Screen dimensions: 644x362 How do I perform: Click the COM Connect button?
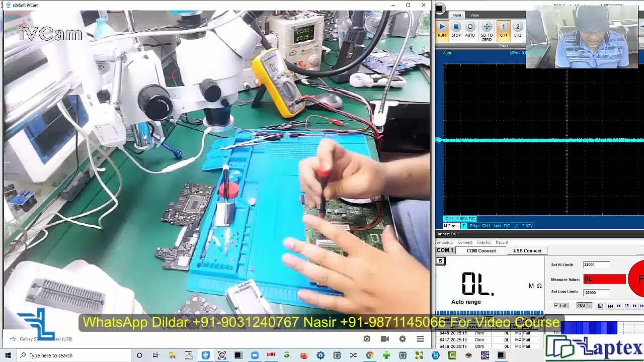[481, 251]
